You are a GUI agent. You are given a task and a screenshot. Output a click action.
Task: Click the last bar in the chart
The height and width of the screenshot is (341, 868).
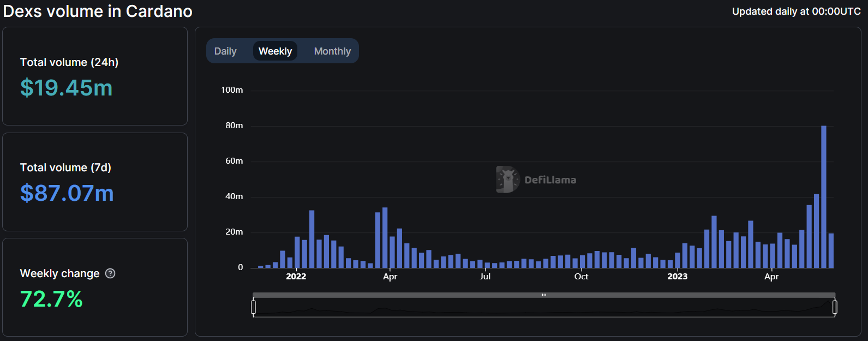(x=831, y=251)
